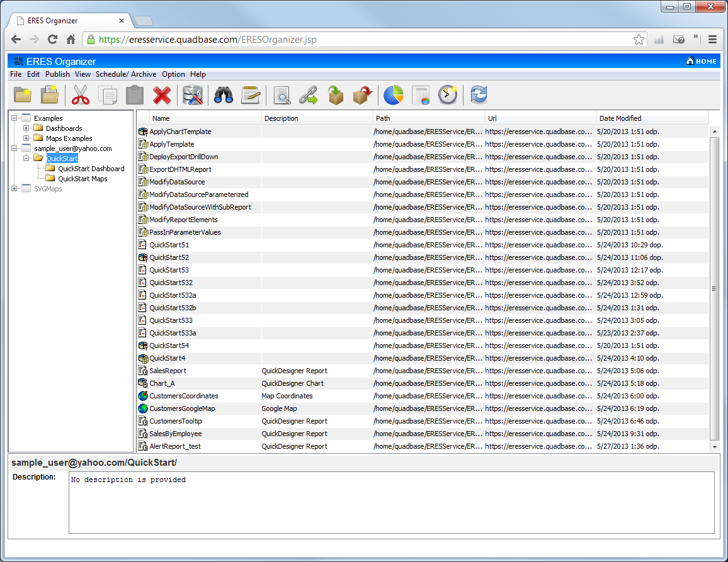Open the Edit menu
Screen dimensions: 728x562
[x=33, y=74]
